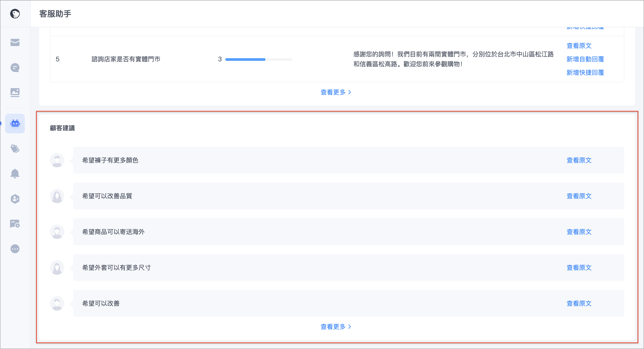Click 新增快捷回覆 for row 5
This screenshot has width=644, height=349.
585,73
